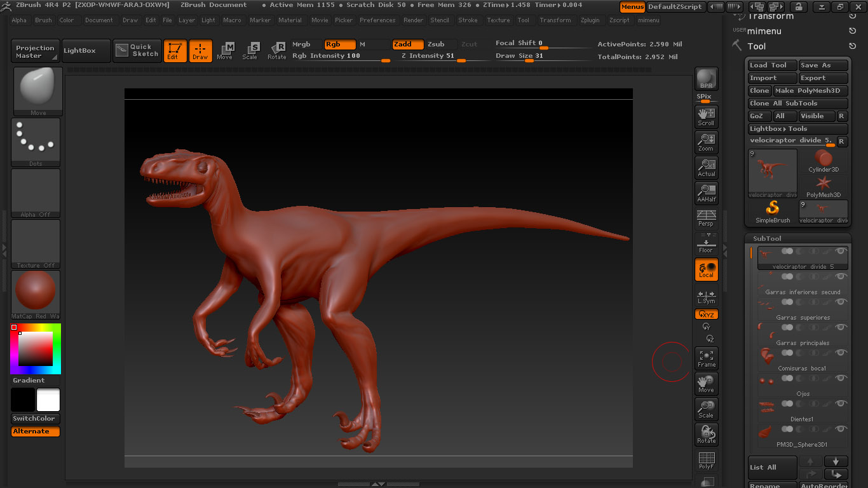This screenshot has height=488, width=868.
Task: Open the Stroke menu
Action: [x=468, y=20]
